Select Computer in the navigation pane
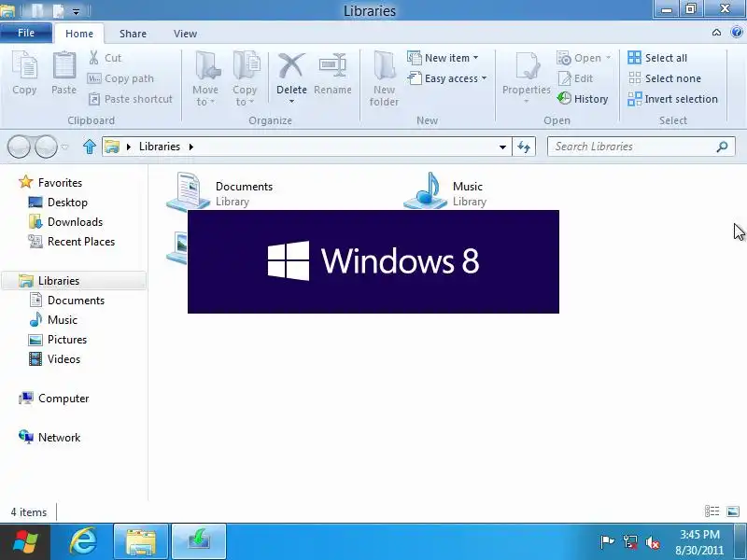Image resolution: width=747 pixels, height=560 pixels. (53, 399)
